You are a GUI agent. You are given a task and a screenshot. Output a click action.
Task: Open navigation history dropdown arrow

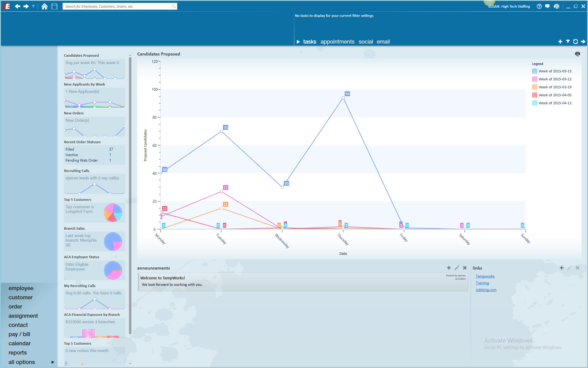(x=33, y=6)
